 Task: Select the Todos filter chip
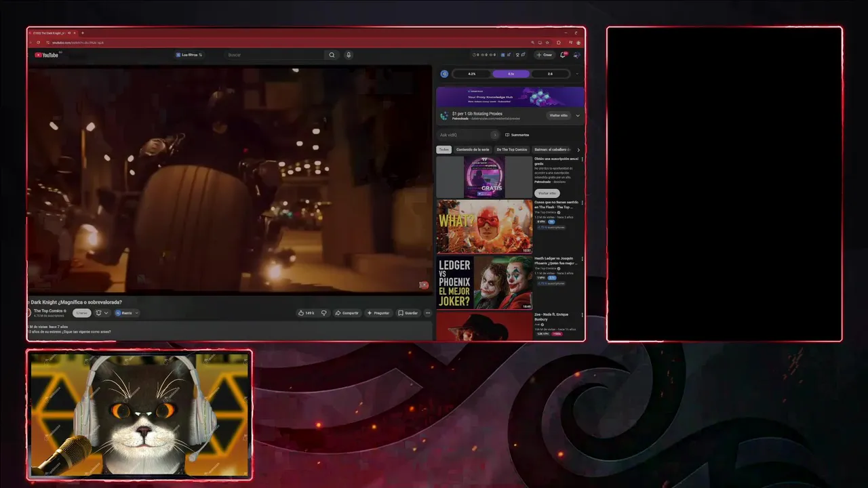point(443,150)
